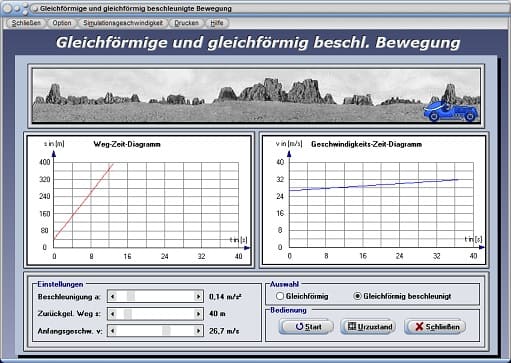Image resolution: width=511 pixels, height=363 pixels.
Task: Click the red line in Weg-Zeit-Diagramm
Action: (83, 201)
